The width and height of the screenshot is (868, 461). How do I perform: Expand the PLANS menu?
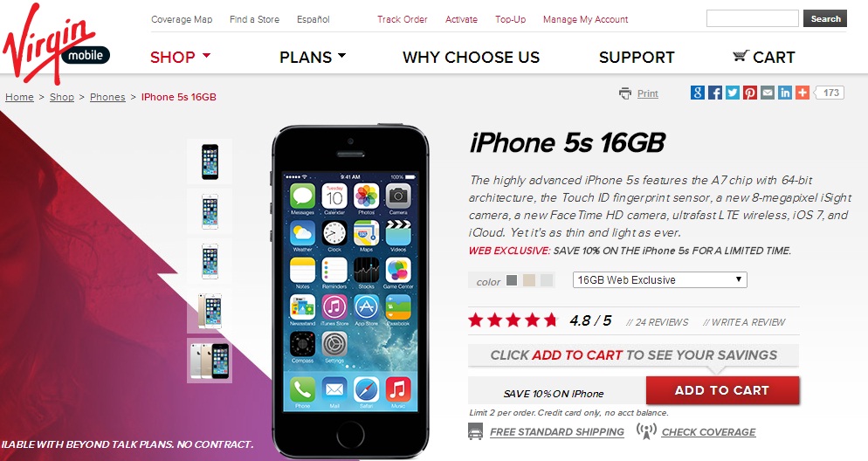point(313,57)
